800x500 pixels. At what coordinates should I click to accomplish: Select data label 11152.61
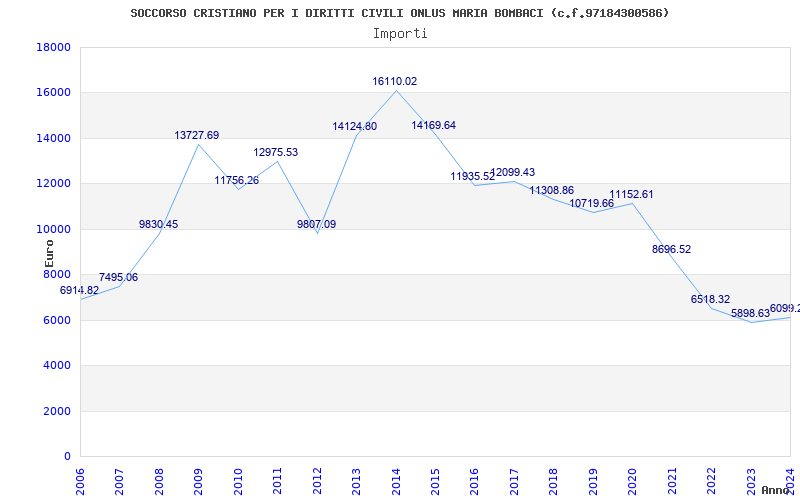pyautogui.click(x=631, y=195)
